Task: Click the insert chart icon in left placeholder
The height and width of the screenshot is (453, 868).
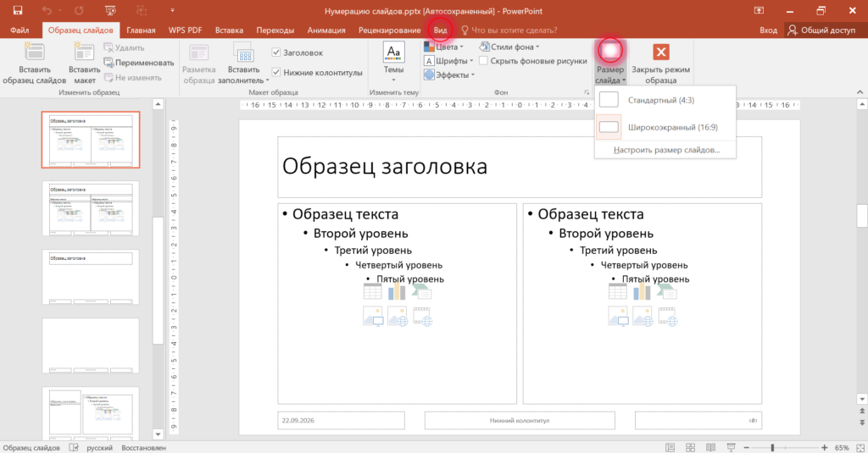Action: (x=397, y=291)
